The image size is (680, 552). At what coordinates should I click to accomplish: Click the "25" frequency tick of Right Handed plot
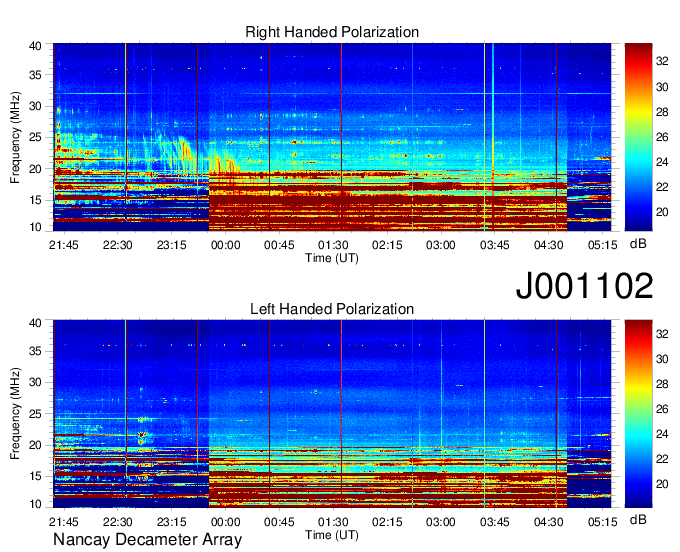[x=36, y=137]
